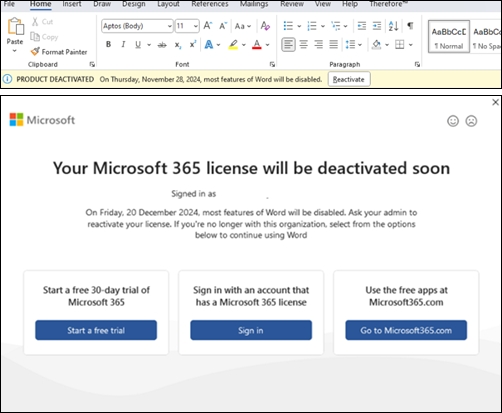Viewport: 502px width, 413px height.
Task: Click Go to Microsoft365.com
Action: [x=406, y=330]
